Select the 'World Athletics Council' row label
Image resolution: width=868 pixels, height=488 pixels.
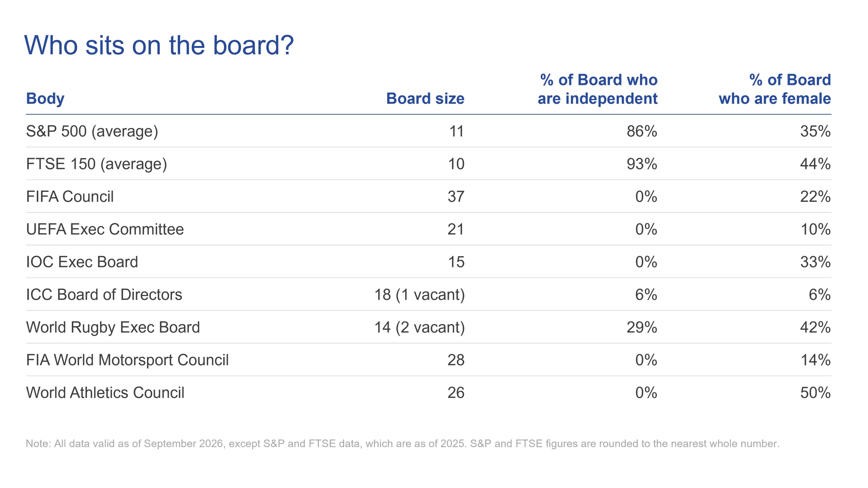point(105,393)
